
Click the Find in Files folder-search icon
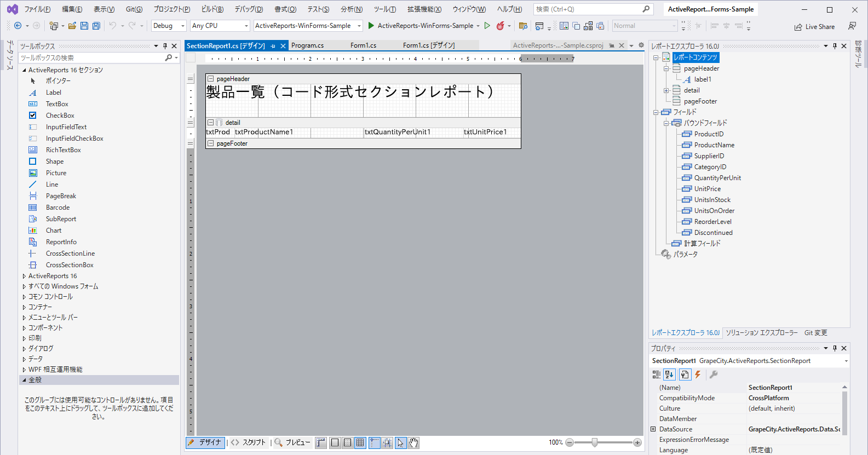(523, 26)
